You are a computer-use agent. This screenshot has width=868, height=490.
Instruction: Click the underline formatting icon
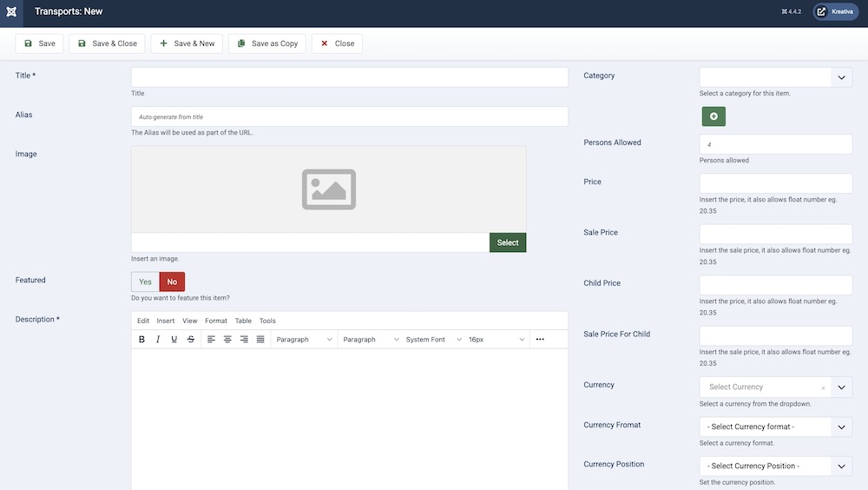coord(174,340)
